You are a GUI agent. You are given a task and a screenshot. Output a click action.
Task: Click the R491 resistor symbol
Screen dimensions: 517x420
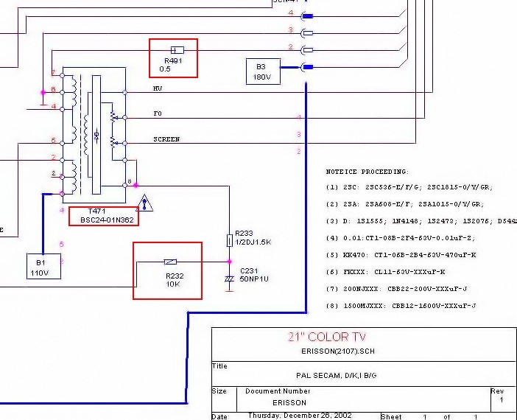(173, 50)
